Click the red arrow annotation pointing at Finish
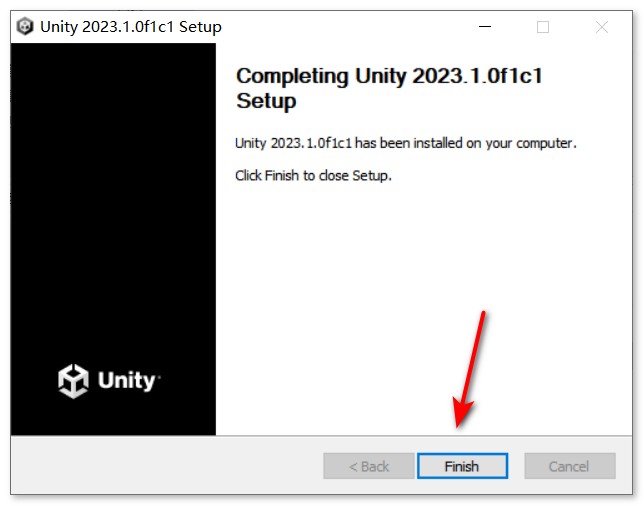This screenshot has width=644, height=506. tap(470, 370)
